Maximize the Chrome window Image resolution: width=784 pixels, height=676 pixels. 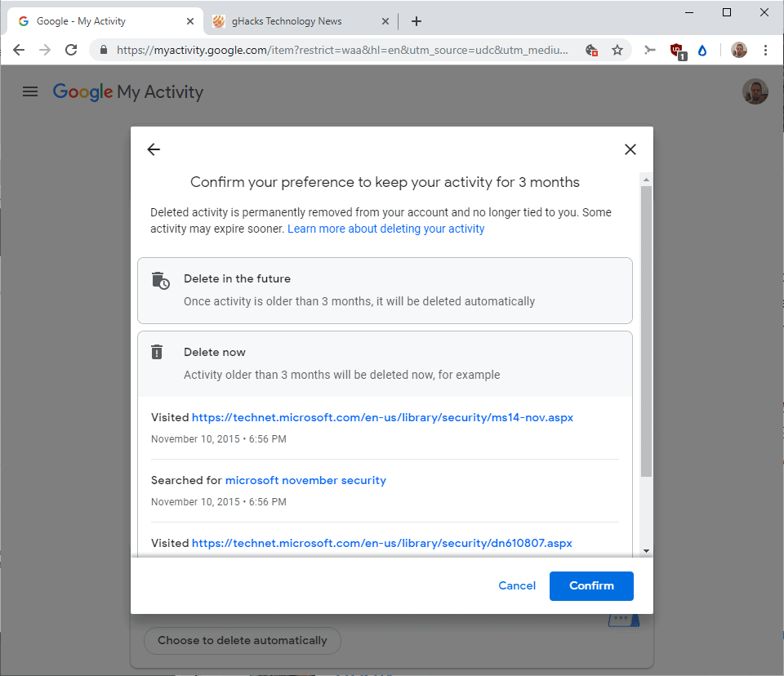[x=727, y=12]
